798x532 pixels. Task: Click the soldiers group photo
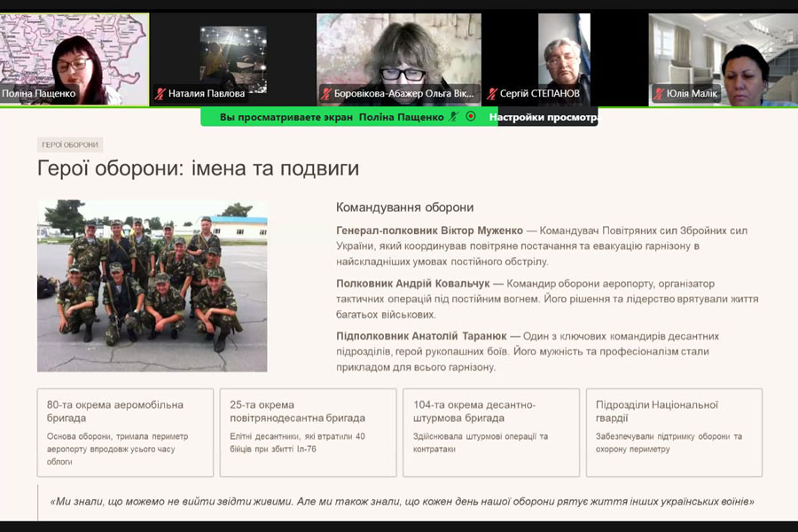152,286
